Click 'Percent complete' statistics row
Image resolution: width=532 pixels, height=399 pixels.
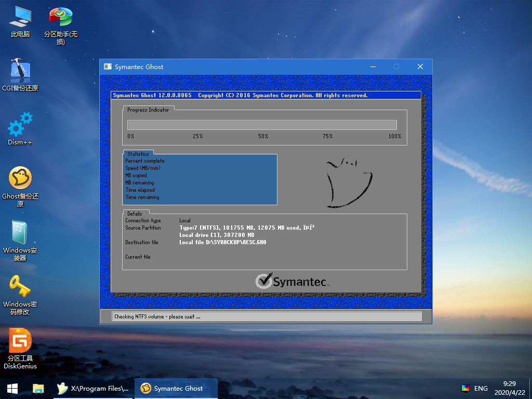coord(145,161)
